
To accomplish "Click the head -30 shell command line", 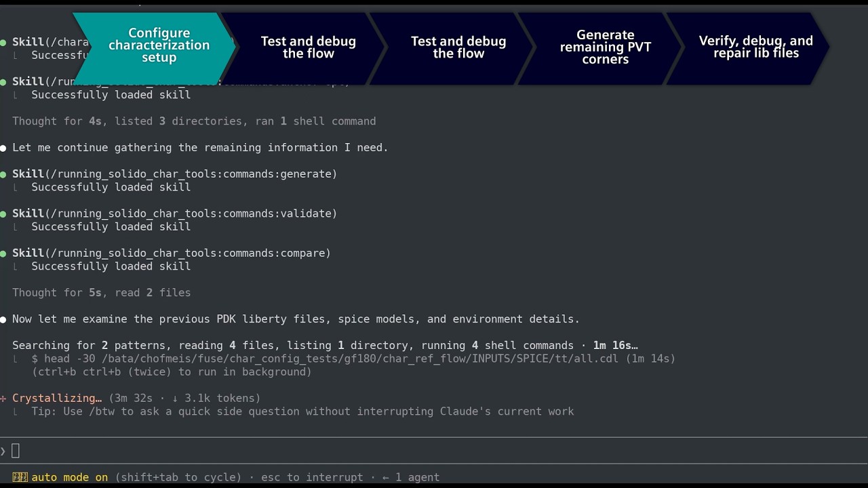I will tap(353, 359).
